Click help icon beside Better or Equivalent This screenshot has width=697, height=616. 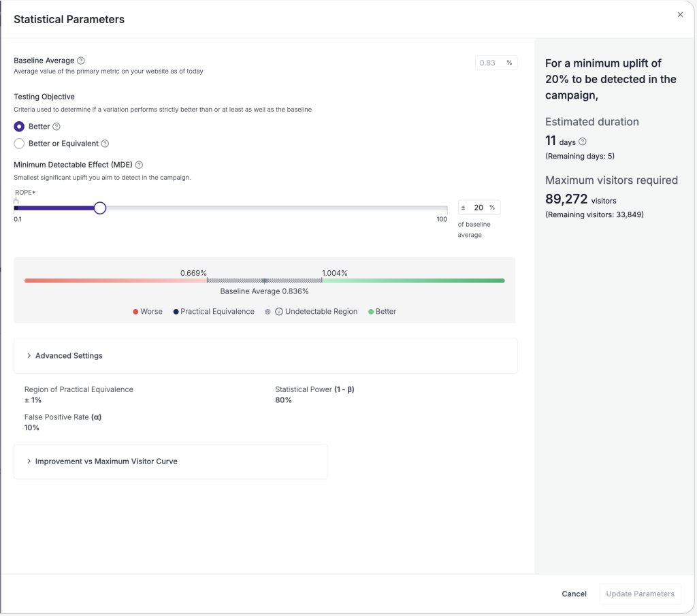click(x=105, y=144)
